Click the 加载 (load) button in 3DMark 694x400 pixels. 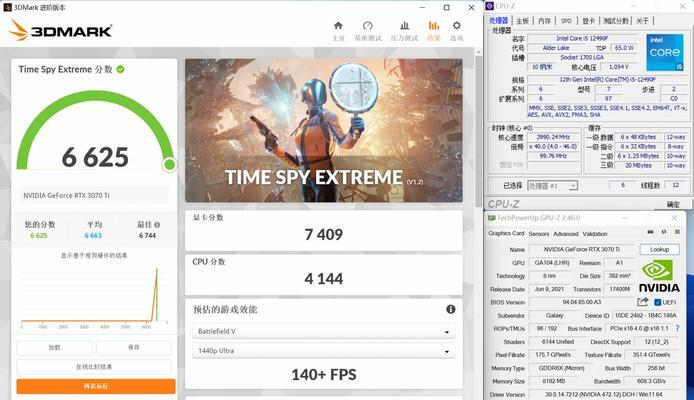54,348
